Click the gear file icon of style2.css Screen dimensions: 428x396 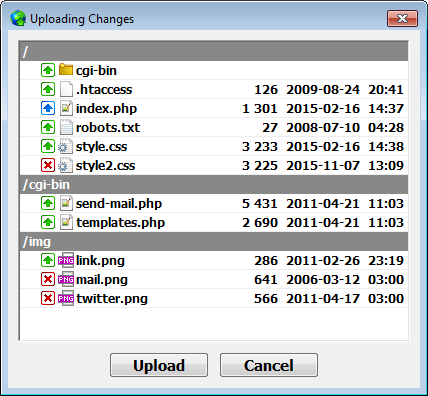point(66,165)
